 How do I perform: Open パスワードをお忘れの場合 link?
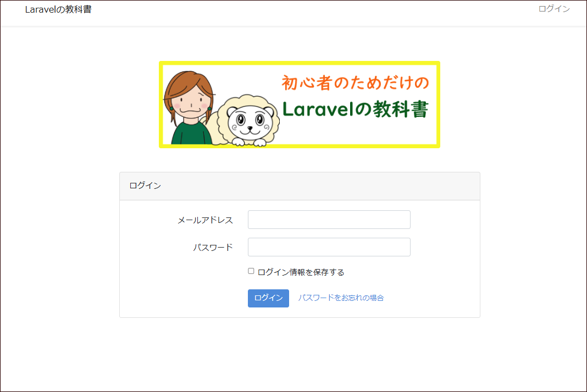(x=341, y=298)
